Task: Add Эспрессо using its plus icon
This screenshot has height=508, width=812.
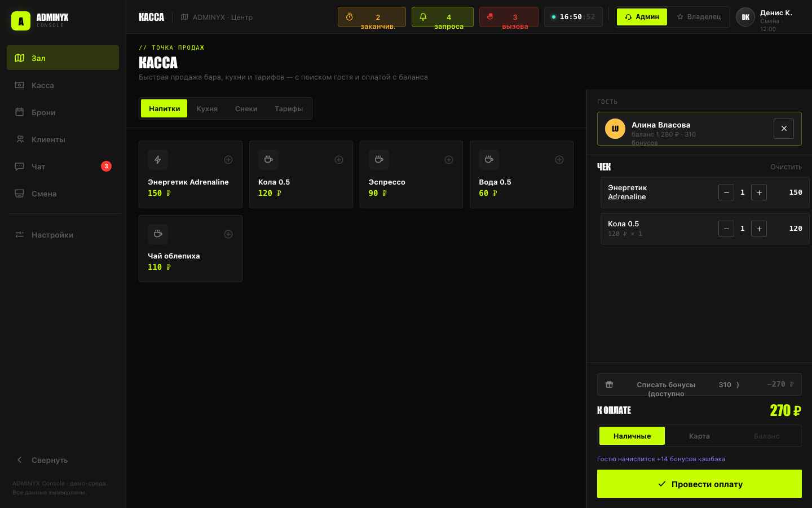Action: [x=449, y=160]
